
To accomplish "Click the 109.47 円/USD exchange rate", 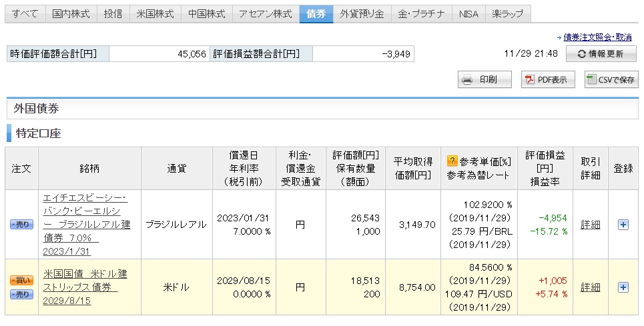I will (x=479, y=295).
